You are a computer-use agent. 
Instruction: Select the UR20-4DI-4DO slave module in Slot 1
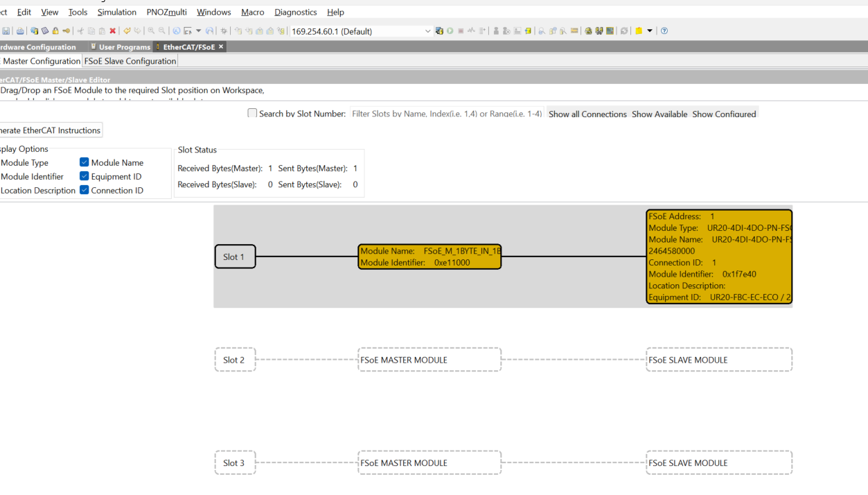pos(719,257)
